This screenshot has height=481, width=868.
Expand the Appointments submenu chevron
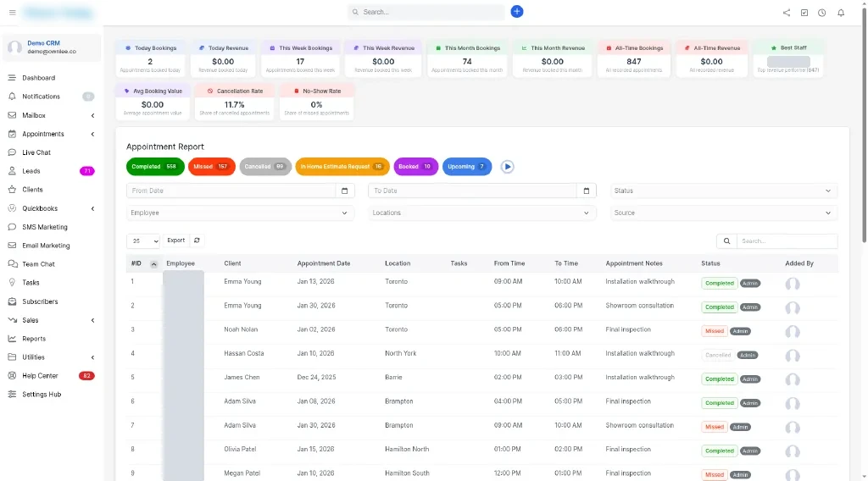(92, 135)
